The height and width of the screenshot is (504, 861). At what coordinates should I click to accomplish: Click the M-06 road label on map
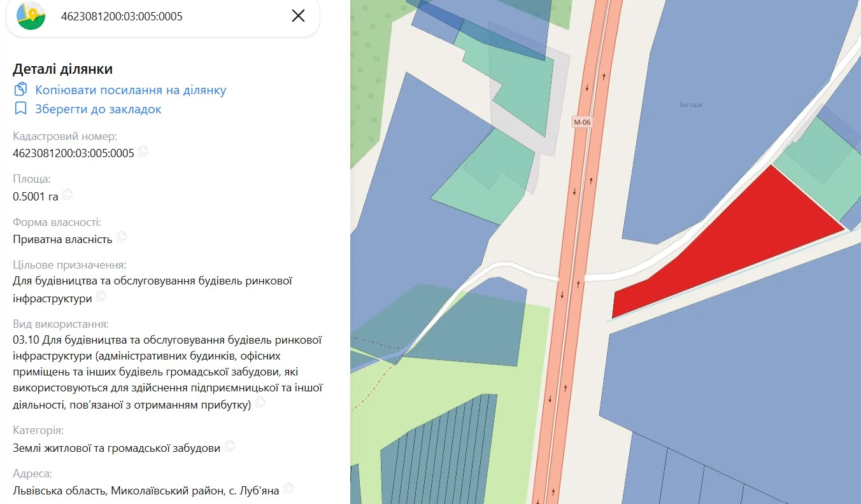(x=582, y=122)
